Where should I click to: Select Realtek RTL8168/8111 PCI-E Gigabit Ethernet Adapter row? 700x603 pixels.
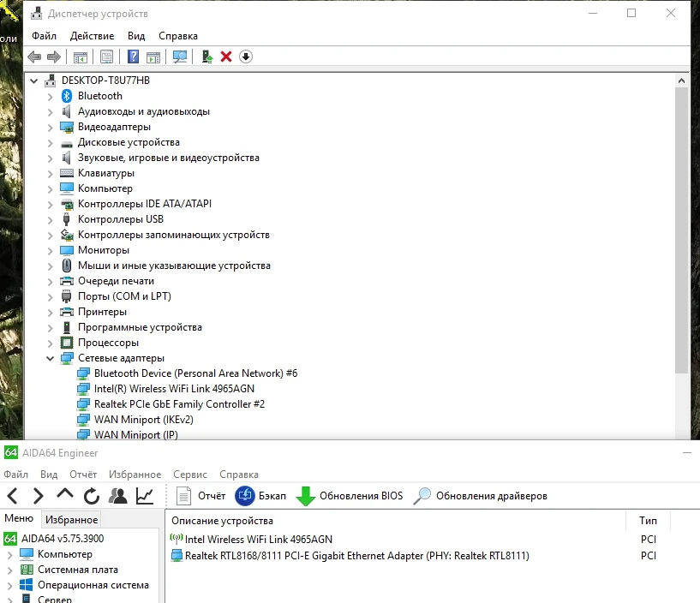[x=356, y=556]
